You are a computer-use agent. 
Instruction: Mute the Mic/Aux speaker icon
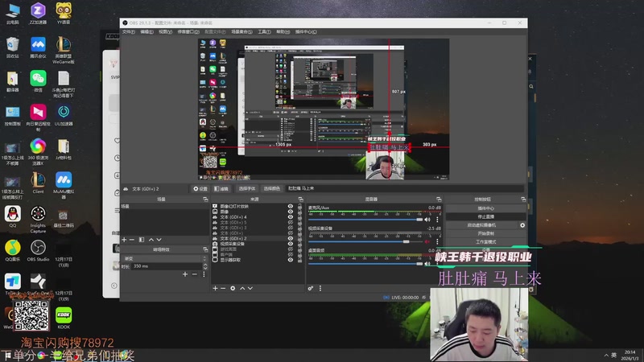pos(427,220)
